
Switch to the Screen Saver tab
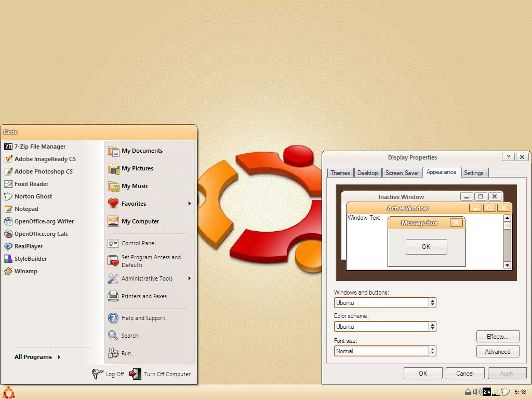click(403, 172)
